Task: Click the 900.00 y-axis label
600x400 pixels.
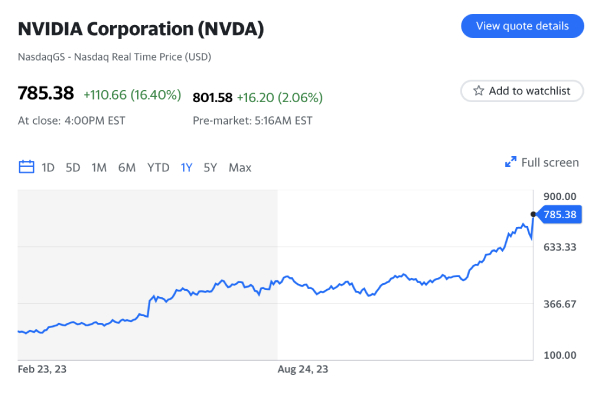Action: 558,196
